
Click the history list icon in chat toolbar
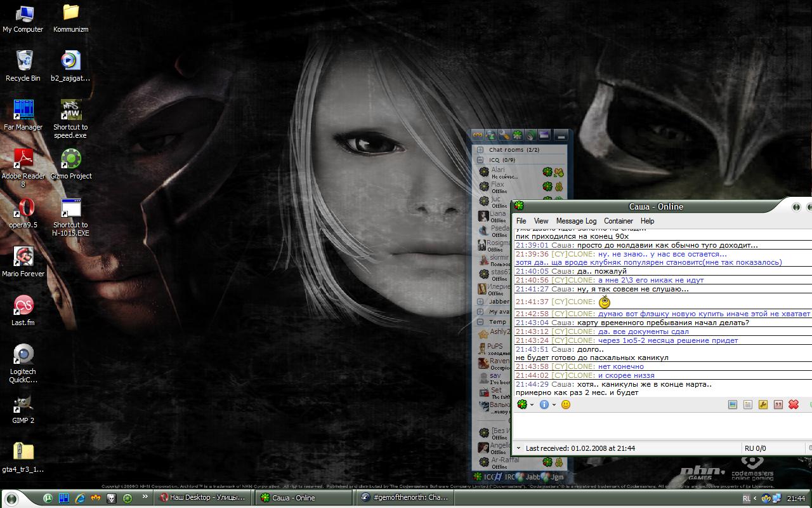coord(748,404)
